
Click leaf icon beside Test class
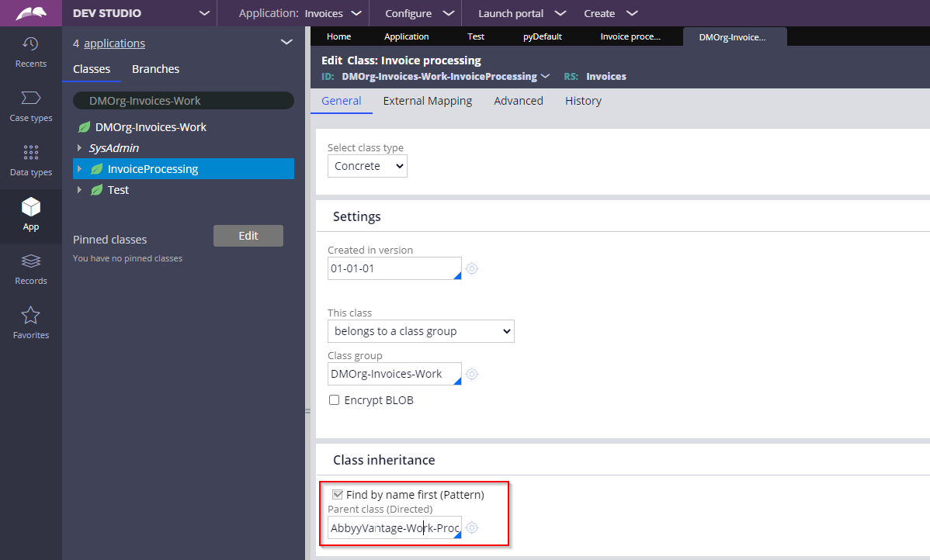(x=97, y=189)
